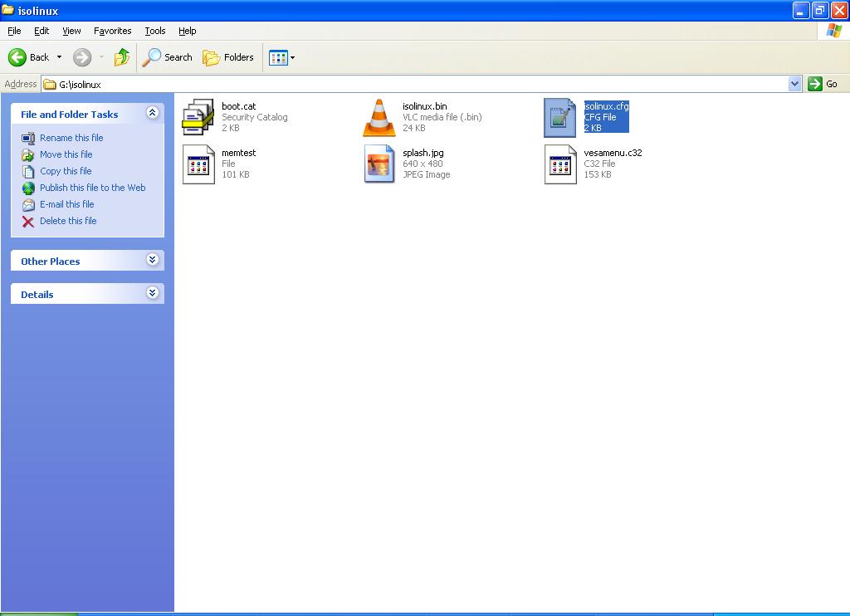
Task: Select the isolinux.cfg file icon
Action: pyautogui.click(x=560, y=117)
